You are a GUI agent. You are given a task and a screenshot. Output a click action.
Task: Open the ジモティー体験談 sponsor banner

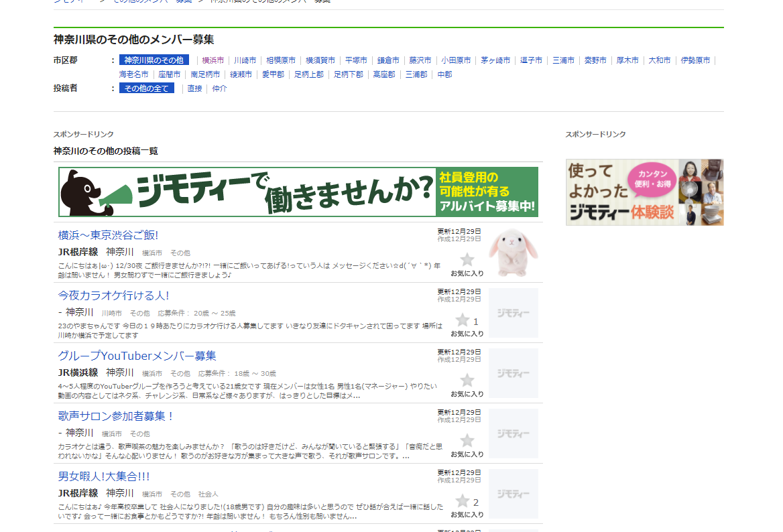(x=644, y=192)
